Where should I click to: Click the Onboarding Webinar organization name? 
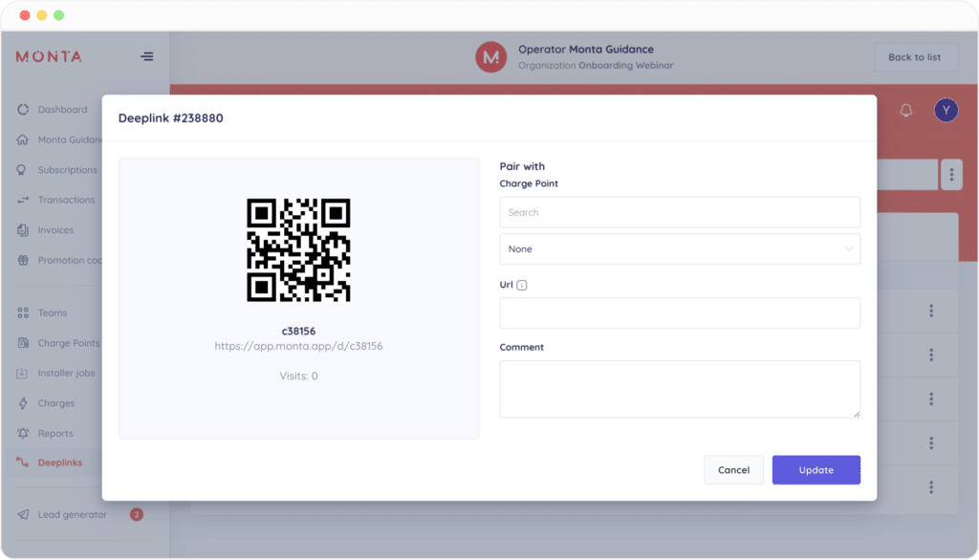tap(625, 66)
